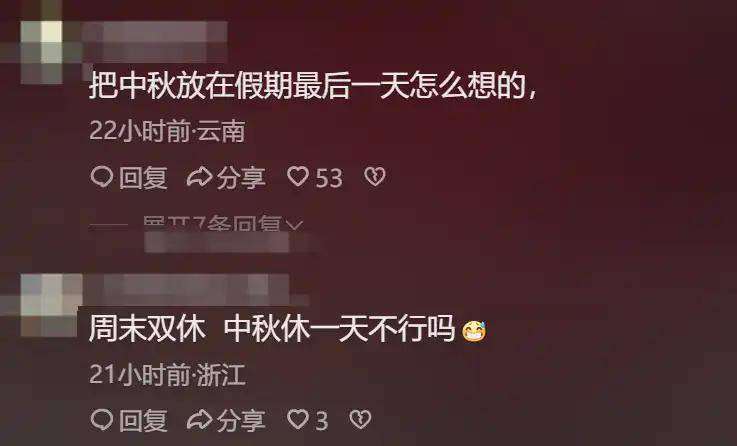Select the comment about 中秋 on last holiday day
This screenshot has height=446, width=737.
[313, 87]
